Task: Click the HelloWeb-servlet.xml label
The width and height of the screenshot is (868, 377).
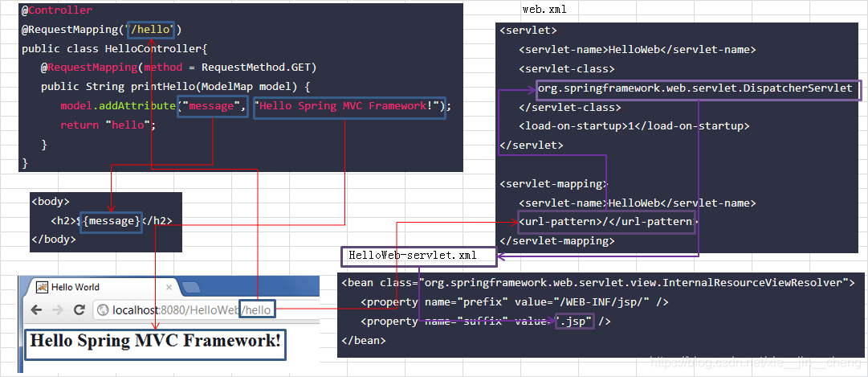Action: tap(413, 256)
